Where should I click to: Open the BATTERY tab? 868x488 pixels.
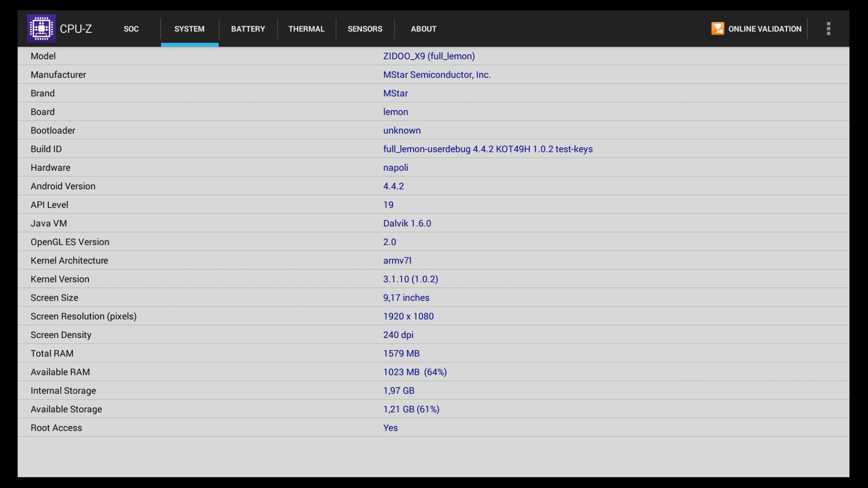coord(248,29)
